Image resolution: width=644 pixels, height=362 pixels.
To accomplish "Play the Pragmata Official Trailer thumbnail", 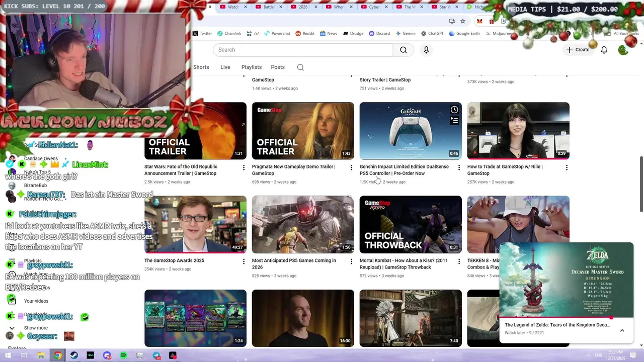I will [x=303, y=131].
